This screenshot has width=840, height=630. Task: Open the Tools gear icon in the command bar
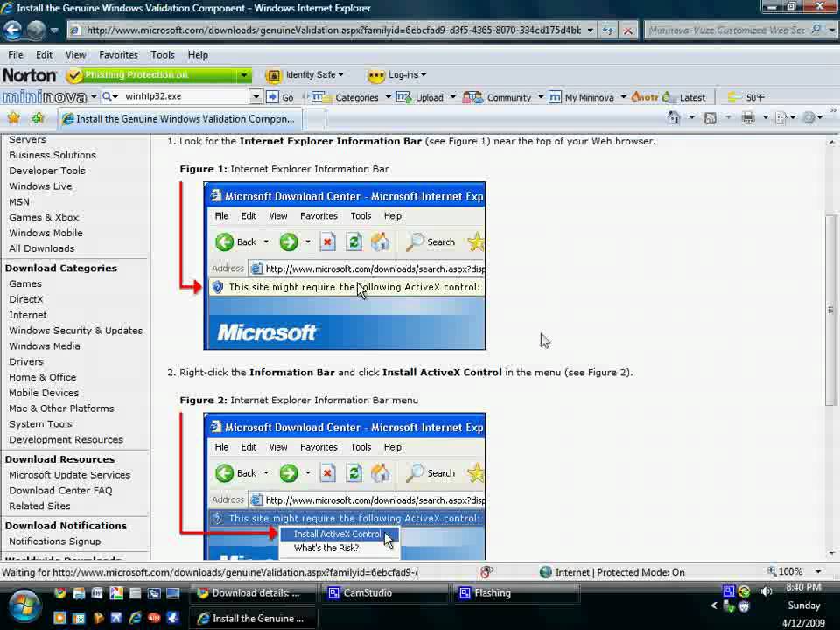808,117
